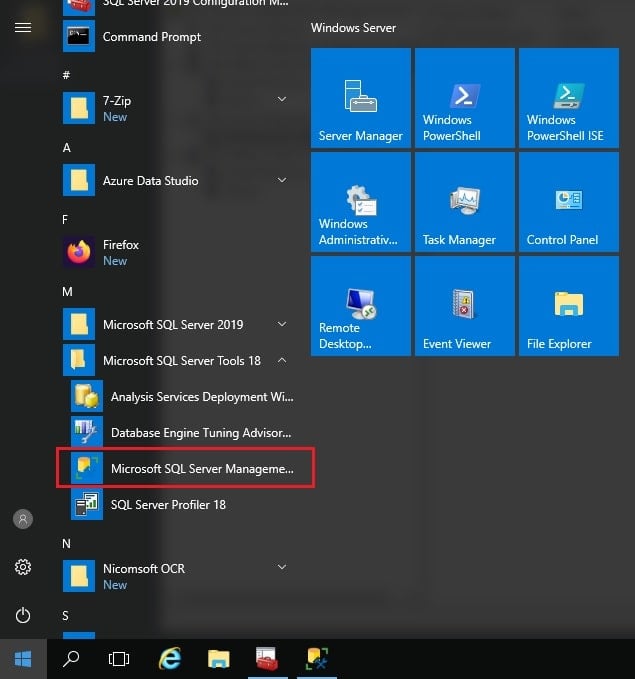Viewport: 635px width, 679px height.
Task: Open Server Manager tile
Action: pos(360,98)
